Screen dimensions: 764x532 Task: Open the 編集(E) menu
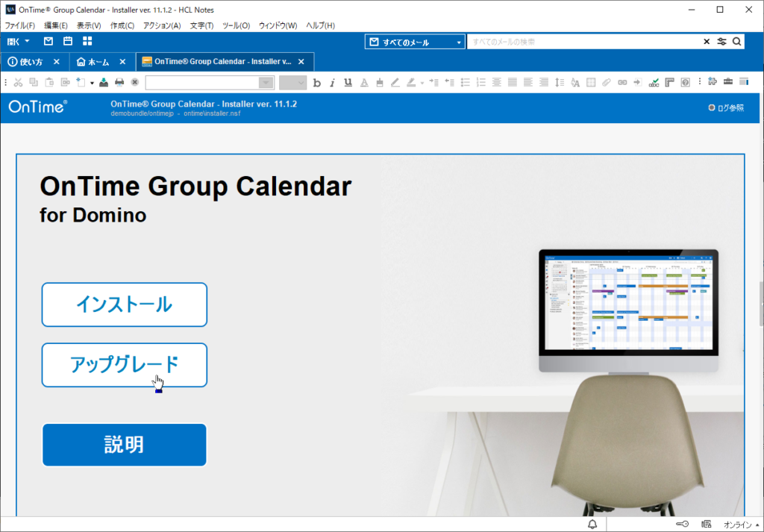coord(56,25)
